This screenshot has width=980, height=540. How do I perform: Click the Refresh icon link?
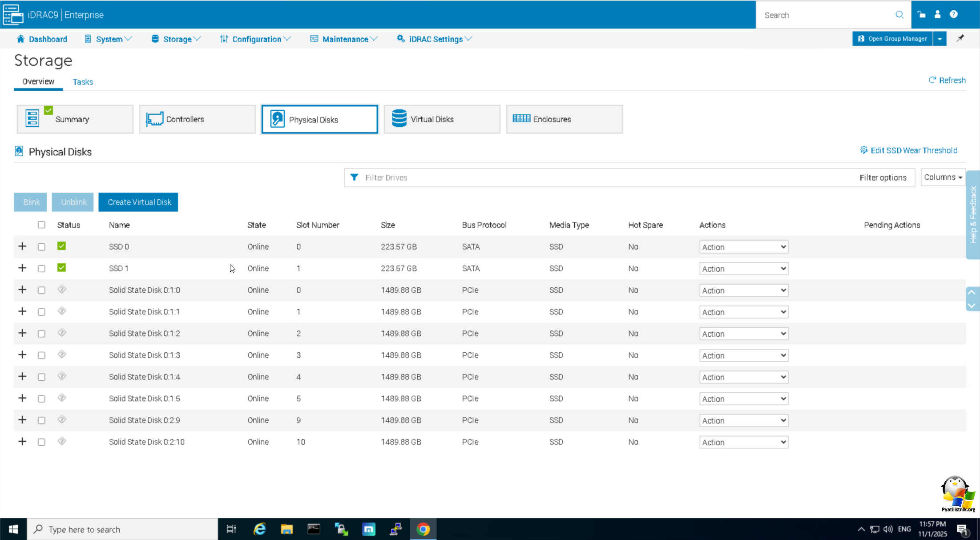point(932,80)
